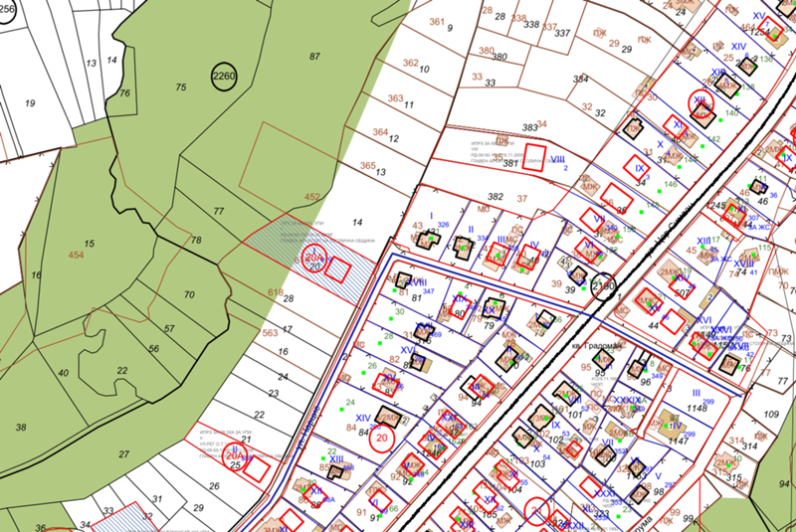Click the parcel labeled 37
The image size is (796, 532).
(x=521, y=198)
